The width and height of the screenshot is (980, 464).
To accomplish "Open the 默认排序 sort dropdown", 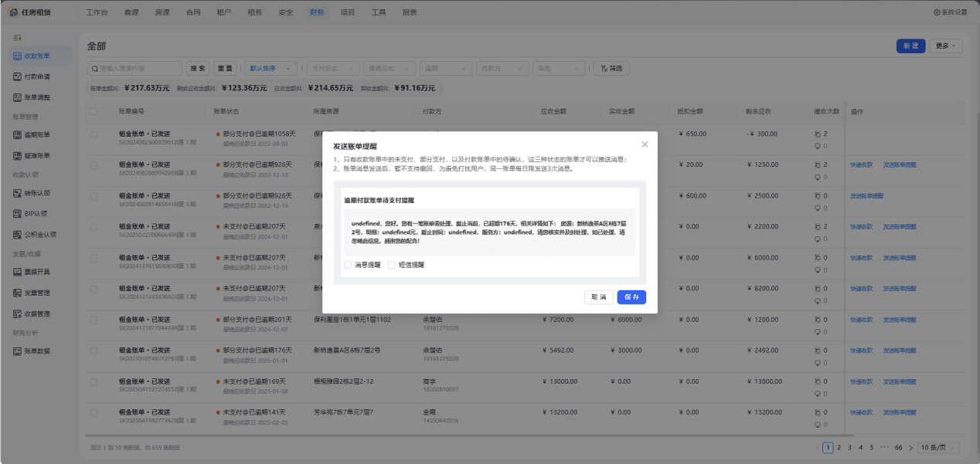I will point(270,68).
